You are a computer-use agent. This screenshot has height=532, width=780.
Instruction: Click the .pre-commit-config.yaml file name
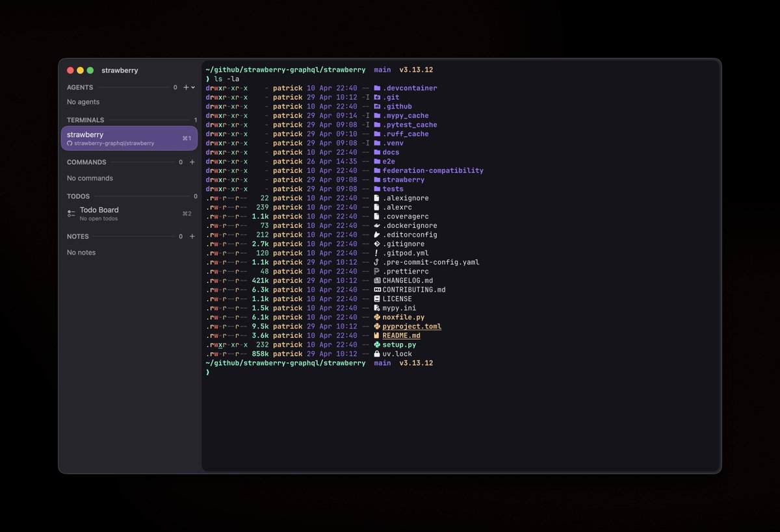(x=431, y=262)
